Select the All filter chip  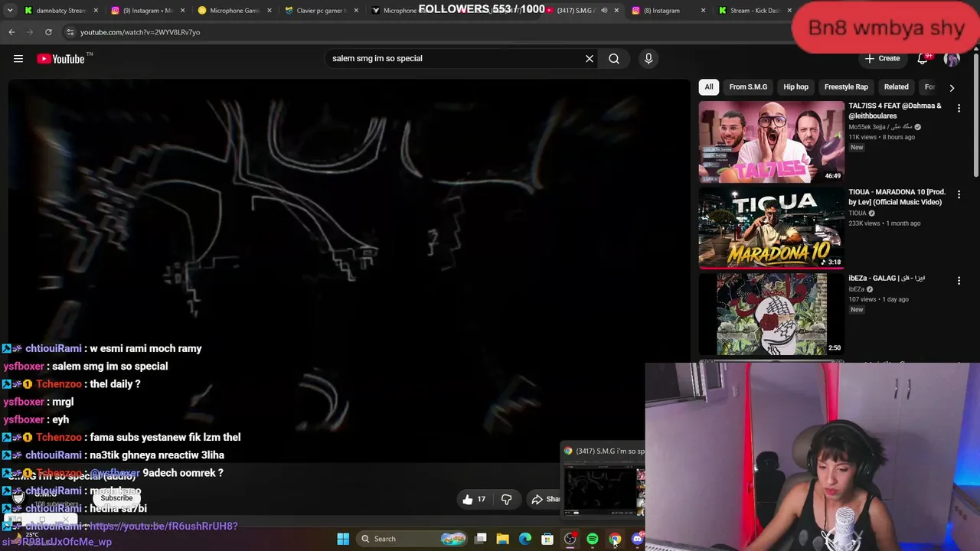(709, 87)
